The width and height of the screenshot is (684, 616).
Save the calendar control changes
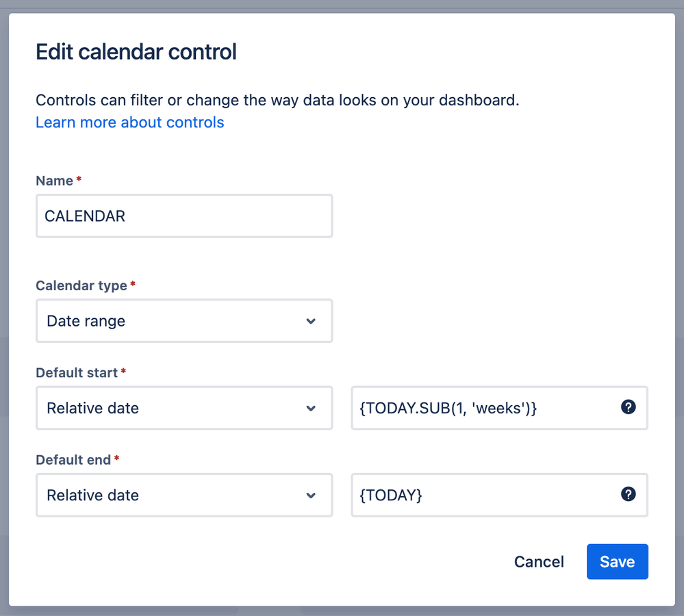[617, 562]
